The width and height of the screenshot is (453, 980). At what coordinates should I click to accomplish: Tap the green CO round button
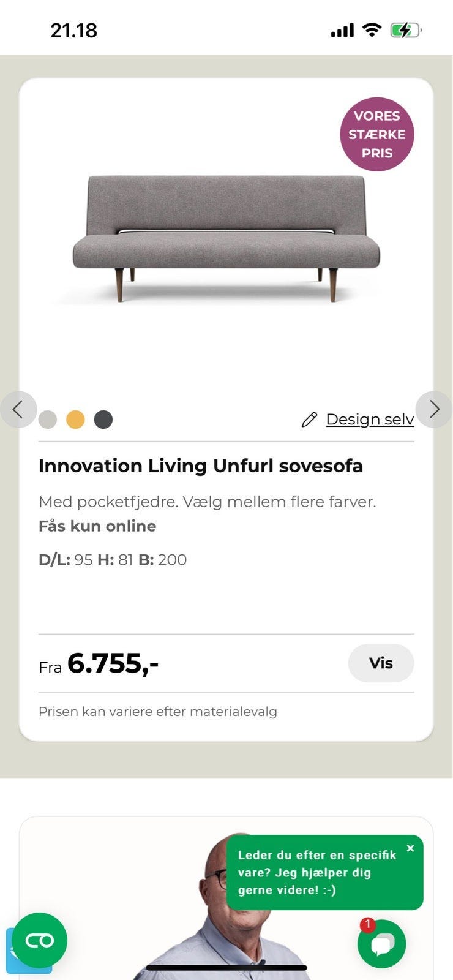point(39,940)
